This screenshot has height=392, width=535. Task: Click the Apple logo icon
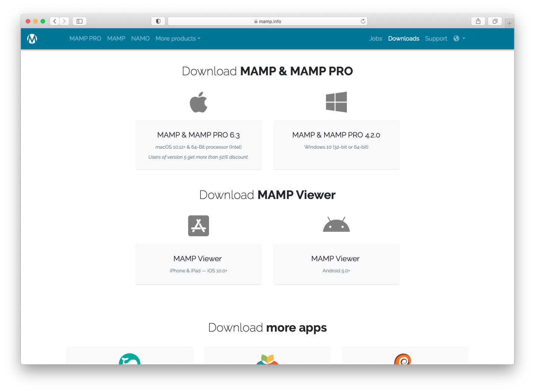pos(199,102)
